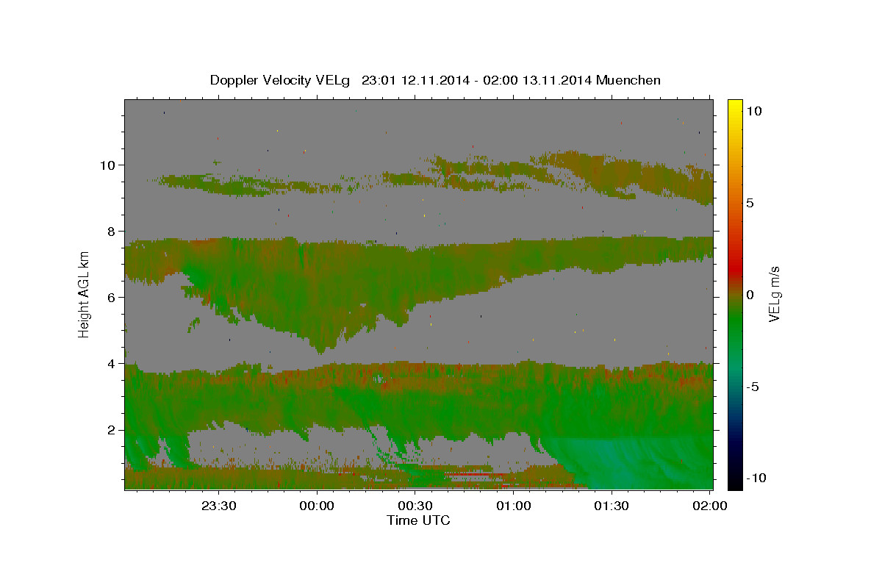Click the colorbar value 0 label

750,294
